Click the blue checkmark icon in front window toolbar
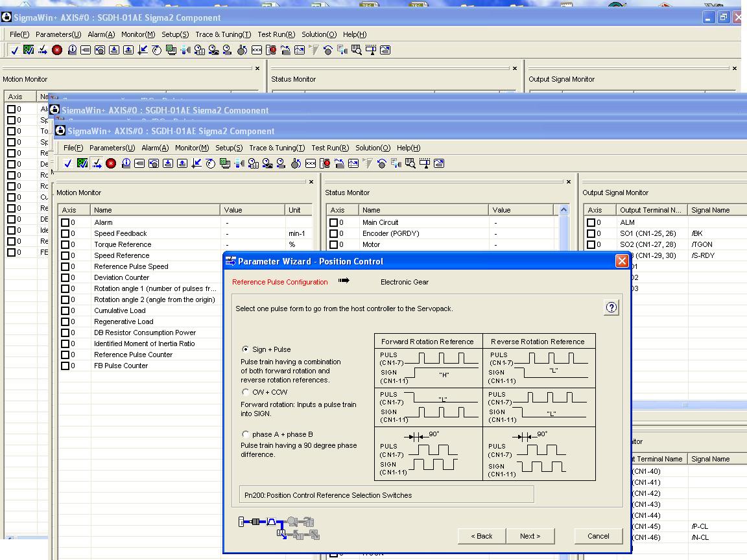This screenshot has height=560, width=747. point(67,163)
